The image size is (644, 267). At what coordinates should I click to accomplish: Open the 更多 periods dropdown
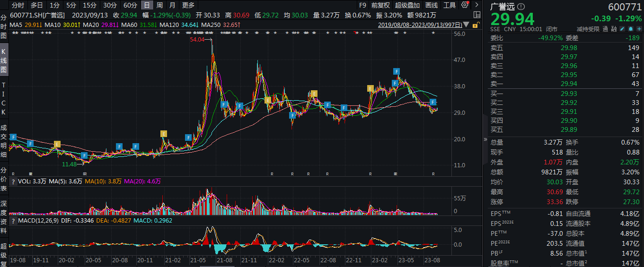(x=188, y=5)
